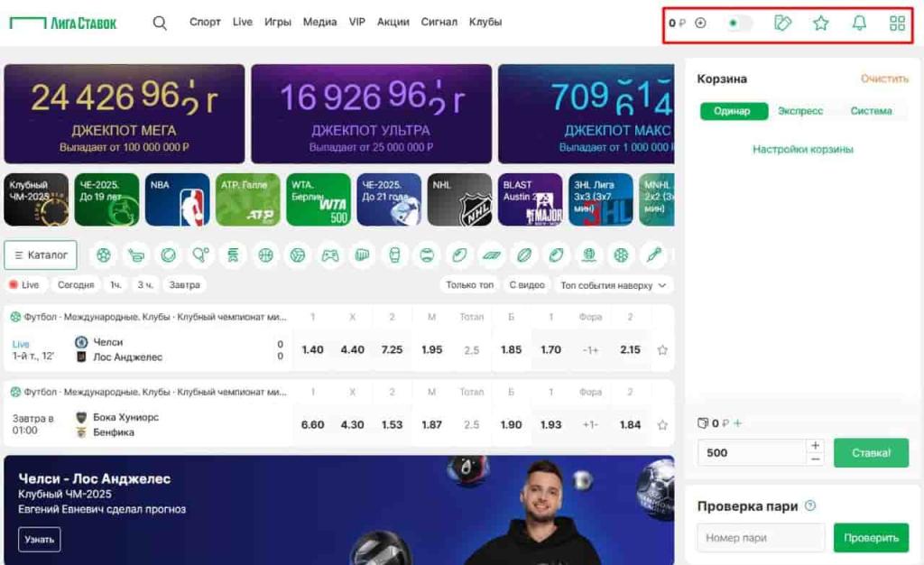Decrease stake with minus stepper
The height and width of the screenshot is (565, 924).
pos(815,459)
